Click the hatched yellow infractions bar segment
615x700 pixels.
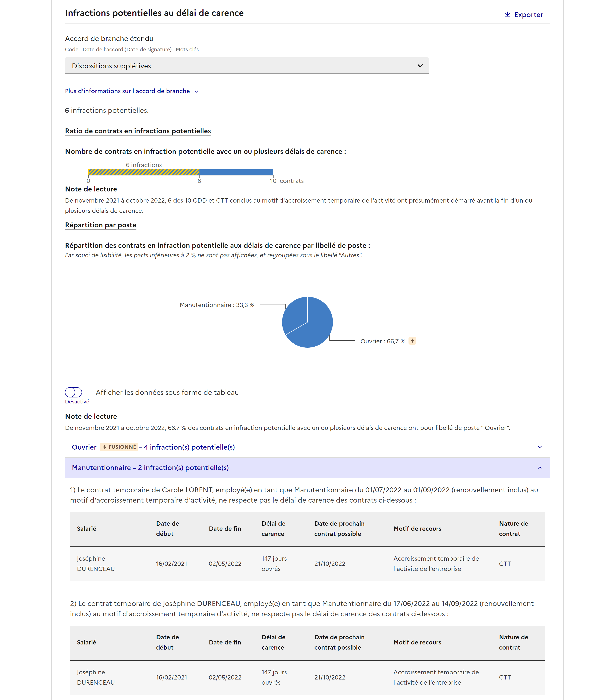144,172
